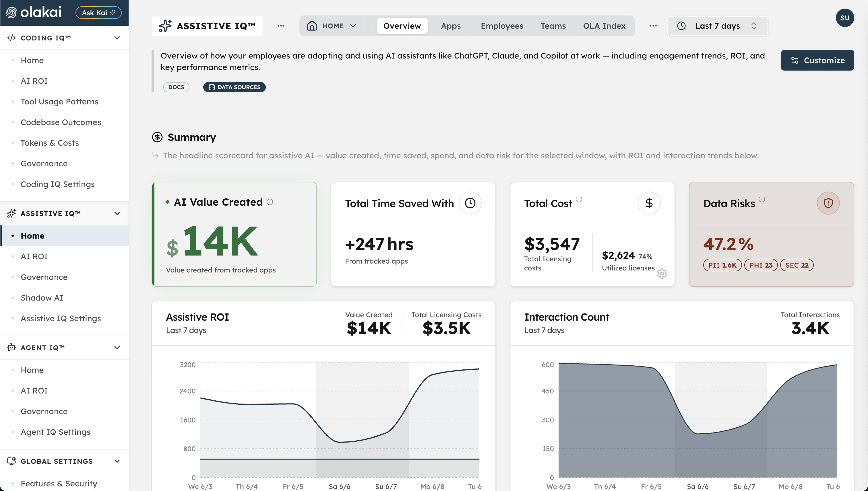Switch to the Employees tab
This screenshot has width=868, height=491.
[x=502, y=26]
